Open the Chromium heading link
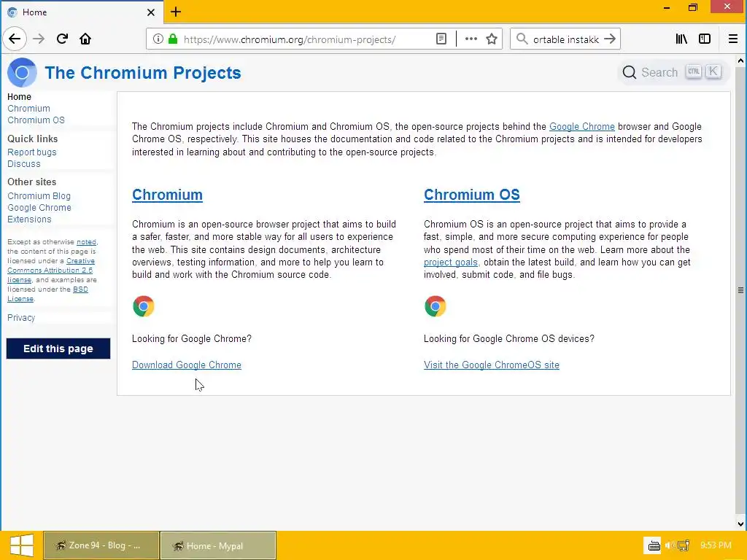The image size is (747, 560). (167, 195)
